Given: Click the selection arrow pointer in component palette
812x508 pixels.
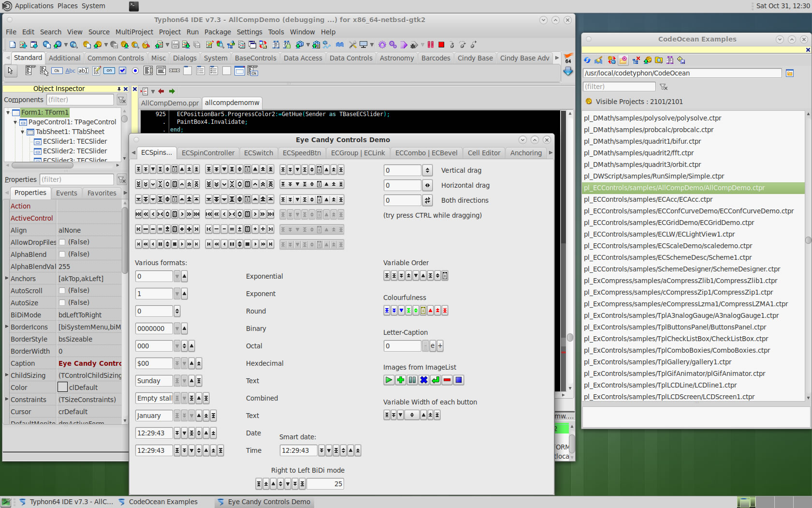Looking at the screenshot, I should (x=10, y=71).
